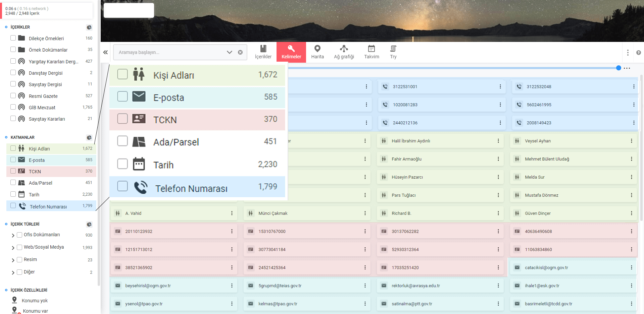Click the GIB Mevzuat source icon
This screenshot has height=314, width=644.
pos(21,107)
